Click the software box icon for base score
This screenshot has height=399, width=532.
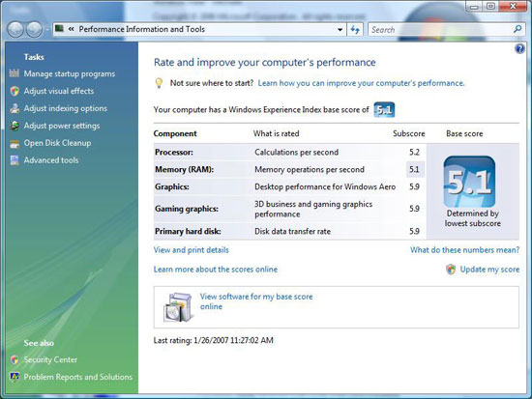pyautogui.click(x=178, y=307)
